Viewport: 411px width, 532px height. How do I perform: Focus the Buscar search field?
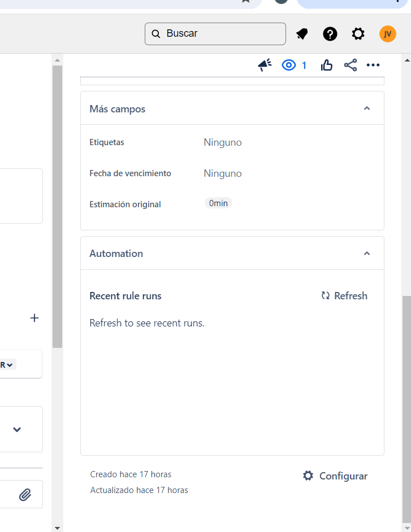[215, 34]
